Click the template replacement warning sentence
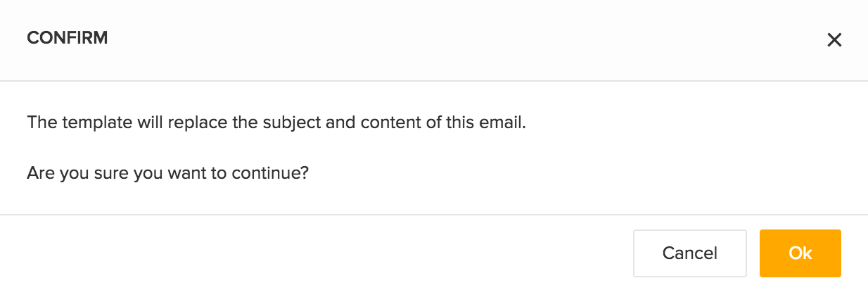Screen dimensions: 868x290 (x=276, y=122)
